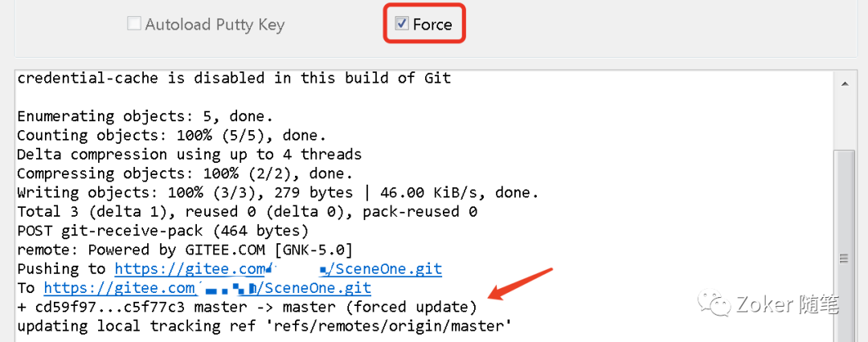Viewport: 868px width, 342px height.
Task: Click the "Enumerating objects: 5, done." line
Action: click(x=145, y=116)
